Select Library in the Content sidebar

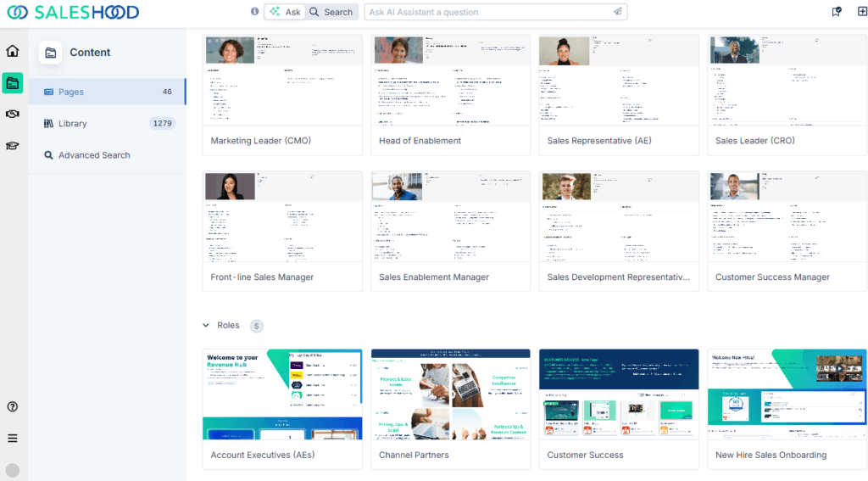pos(107,124)
